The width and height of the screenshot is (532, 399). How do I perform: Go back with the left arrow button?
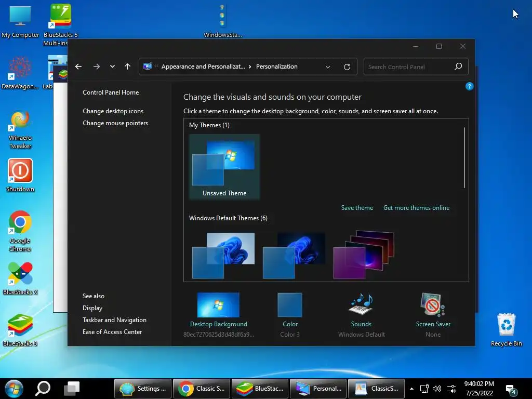coord(78,66)
